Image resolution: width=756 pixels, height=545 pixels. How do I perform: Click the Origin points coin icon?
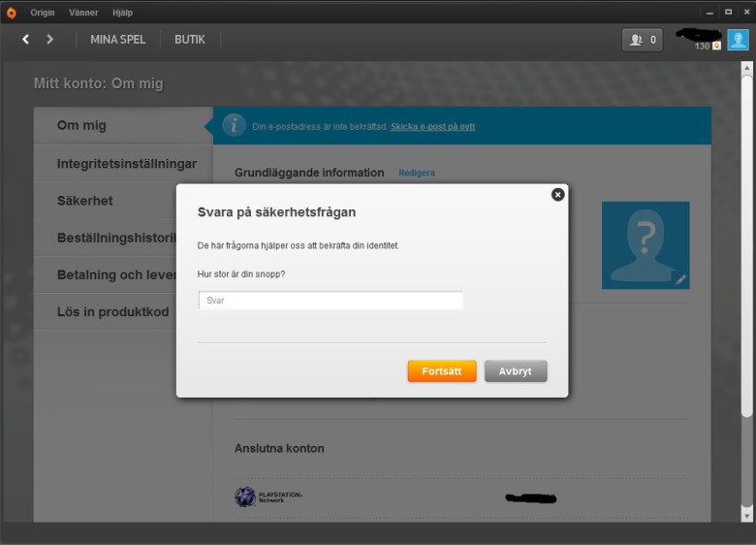(x=717, y=47)
